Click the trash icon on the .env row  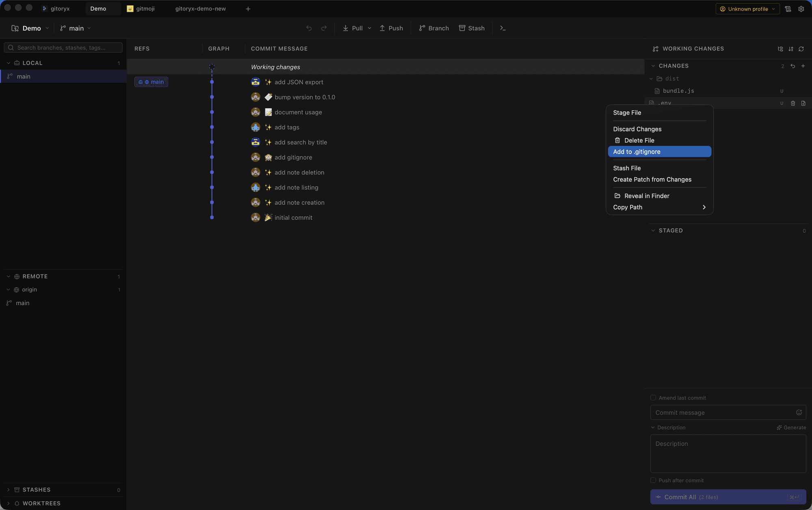(793, 103)
